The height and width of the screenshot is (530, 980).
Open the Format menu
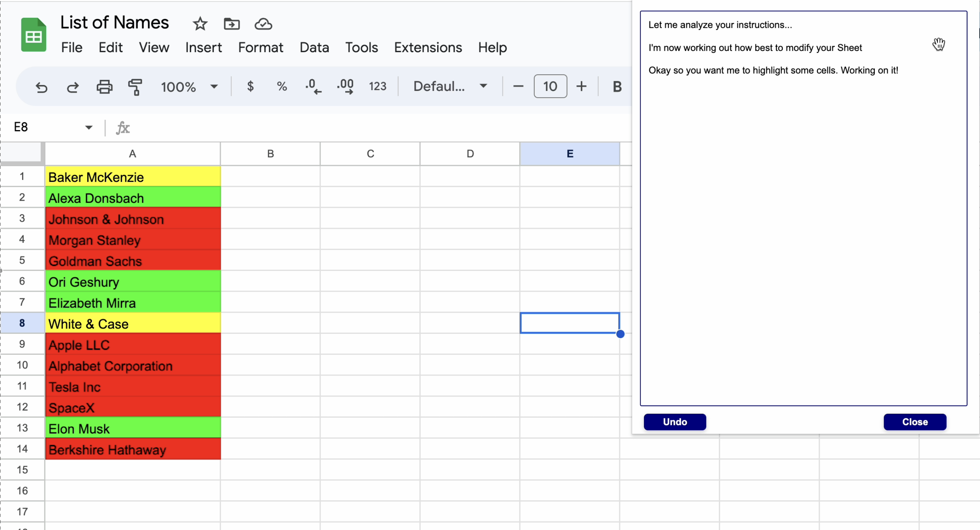261,48
